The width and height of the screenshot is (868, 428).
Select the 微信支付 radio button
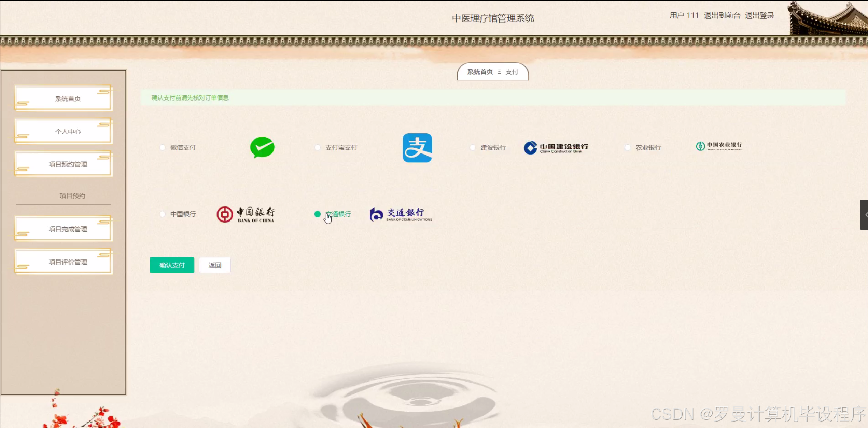click(163, 147)
